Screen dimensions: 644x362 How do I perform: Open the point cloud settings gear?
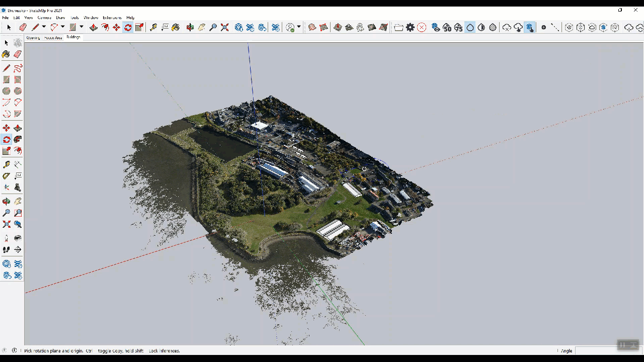click(x=411, y=28)
